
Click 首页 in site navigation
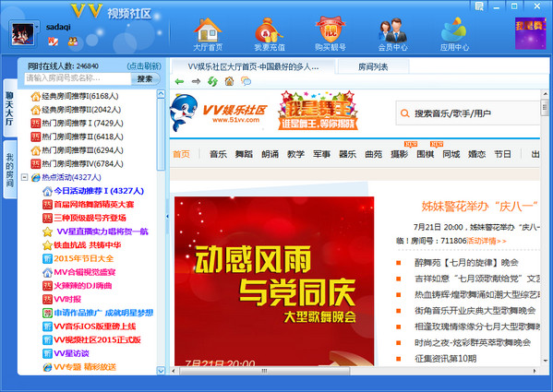click(x=181, y=154)
